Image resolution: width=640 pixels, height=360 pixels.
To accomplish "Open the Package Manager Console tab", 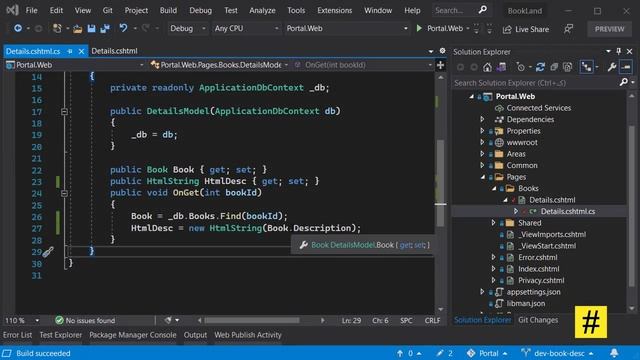I will pos(133,335).
